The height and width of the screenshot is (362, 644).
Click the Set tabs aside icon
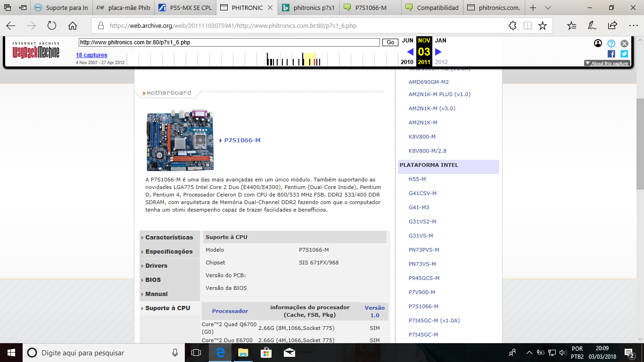click(x=23, y=8)
